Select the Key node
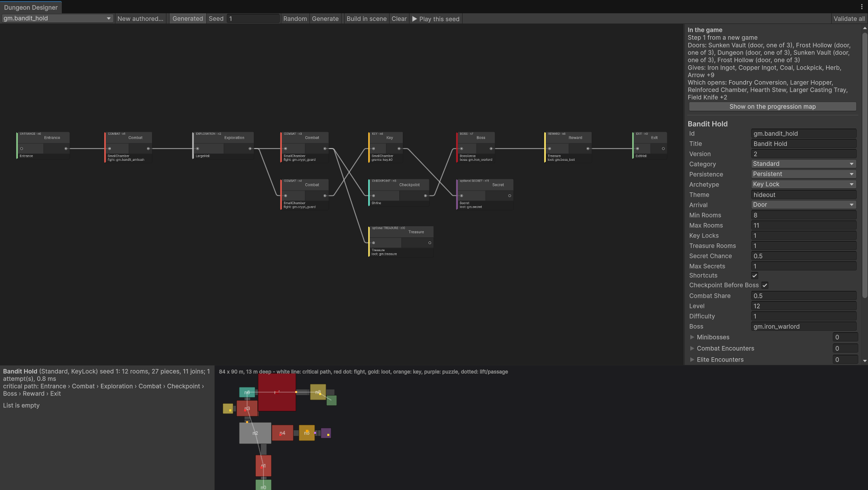The height and width of the screenshot is (490, 868). pyautogui.click(x=386, y=147)
